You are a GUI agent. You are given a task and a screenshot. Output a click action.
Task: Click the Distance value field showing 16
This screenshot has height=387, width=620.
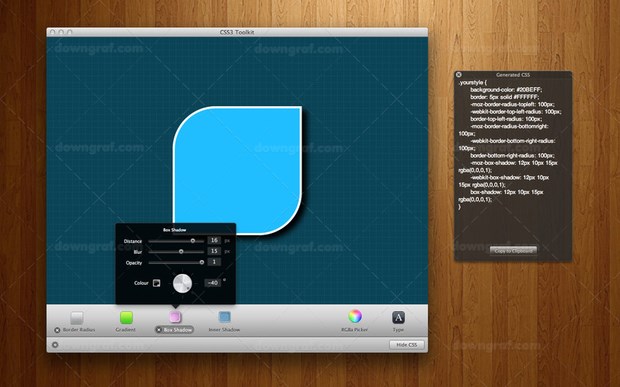pyautogui.click(x=214, y=240)
